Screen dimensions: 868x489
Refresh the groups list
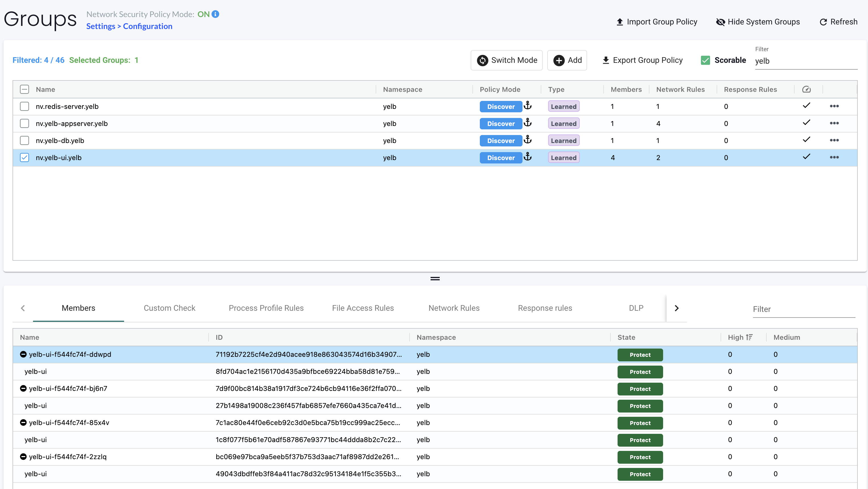838,22
